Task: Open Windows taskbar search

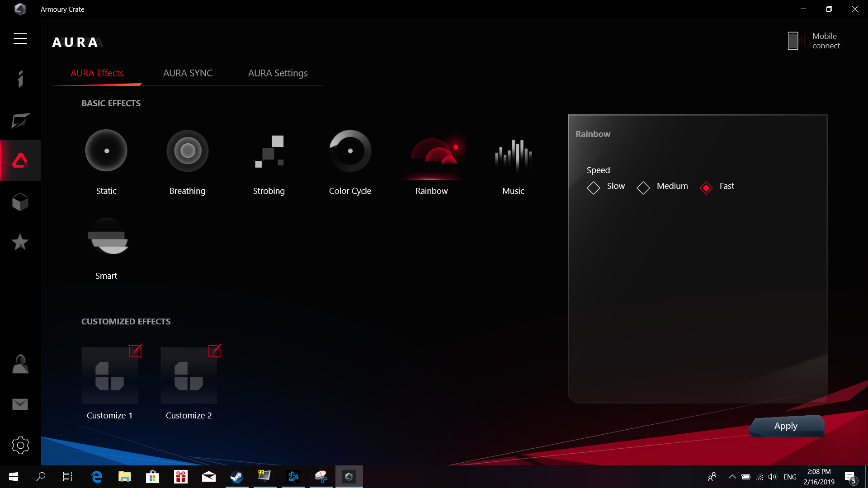Action: 41,477
